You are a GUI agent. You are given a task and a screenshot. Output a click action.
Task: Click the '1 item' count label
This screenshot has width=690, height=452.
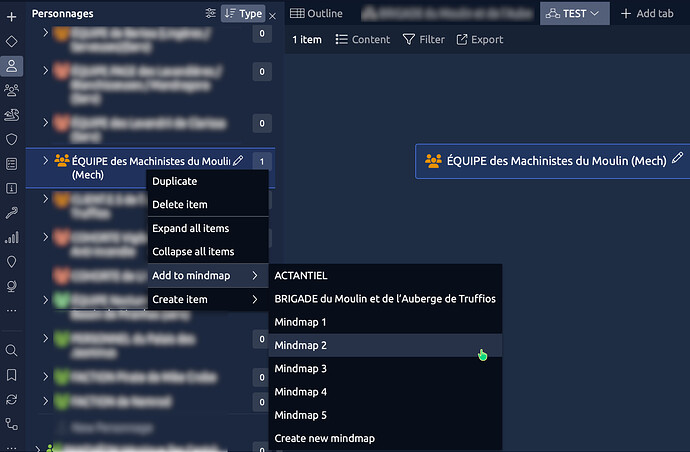[307, 40]
